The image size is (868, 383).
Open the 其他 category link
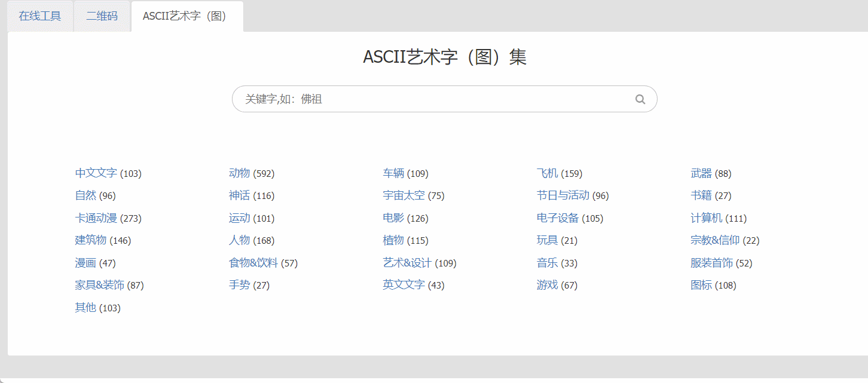(85, 308)
